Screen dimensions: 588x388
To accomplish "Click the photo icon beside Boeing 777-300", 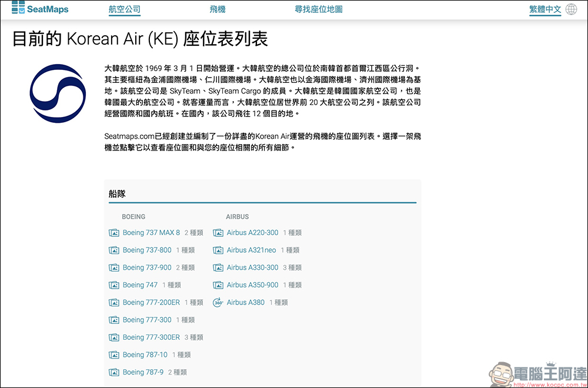I will [114, 320].
